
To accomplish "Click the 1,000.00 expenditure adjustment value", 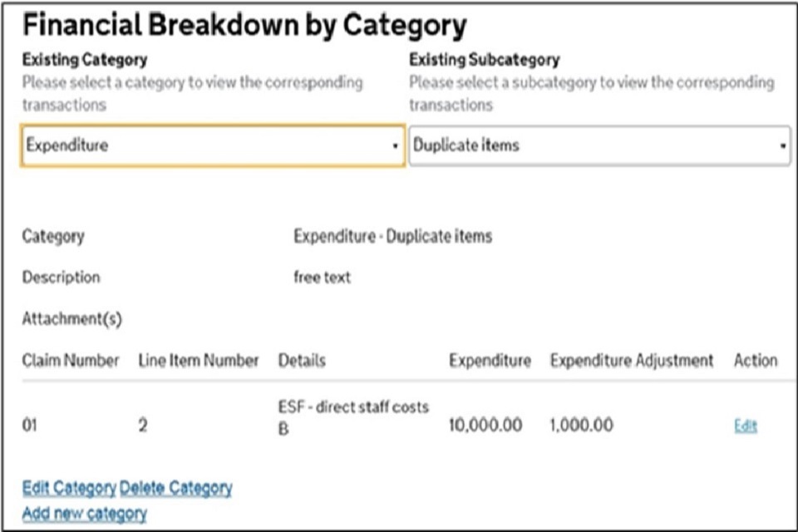I will point(581,426).
